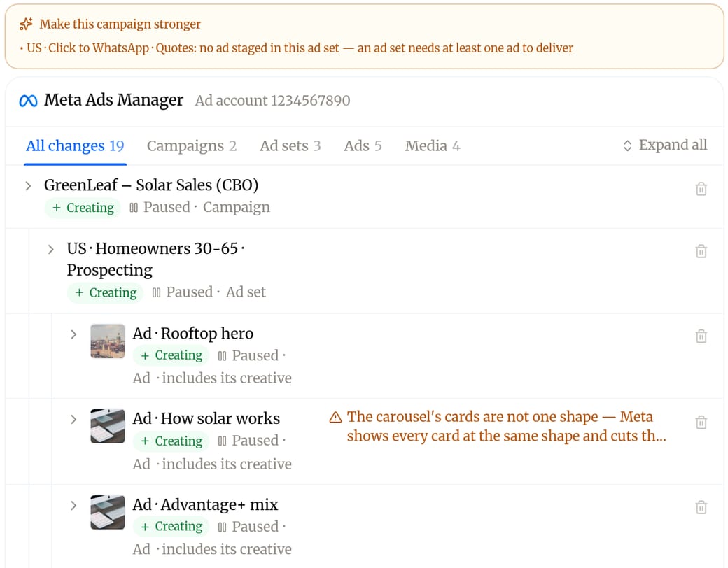
Task: Click the sparkle icon beside Make this campaign stronger
Action: tap(26, 24)
